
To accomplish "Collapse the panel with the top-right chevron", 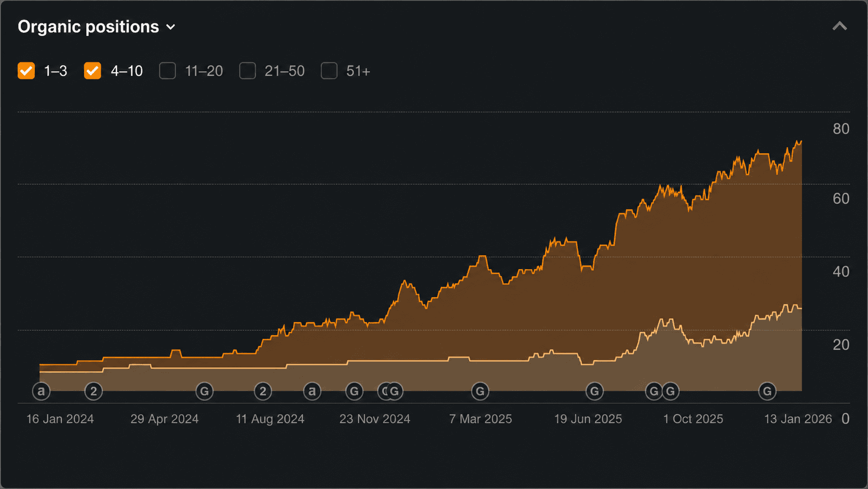I will tap(839, 26).
